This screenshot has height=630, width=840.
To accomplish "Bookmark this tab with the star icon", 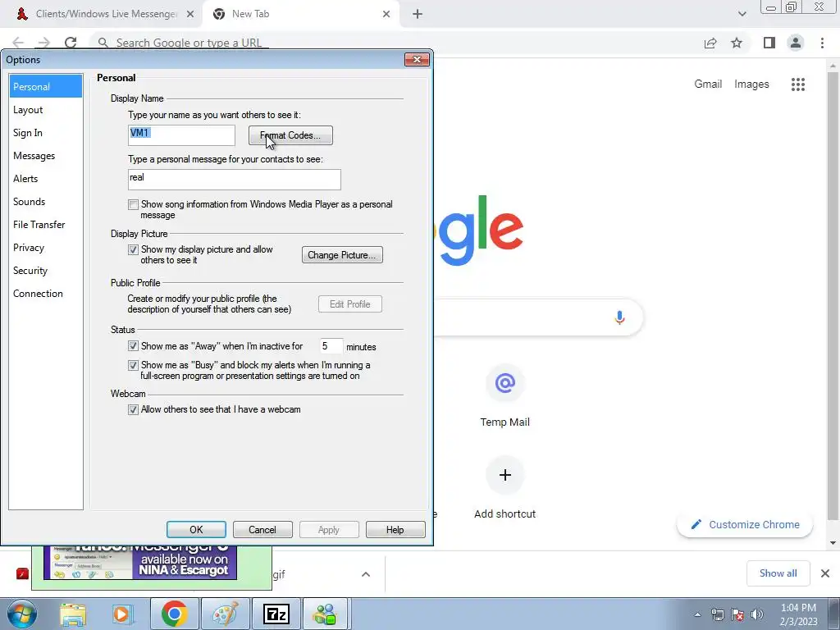I will (x=737, y=43).
